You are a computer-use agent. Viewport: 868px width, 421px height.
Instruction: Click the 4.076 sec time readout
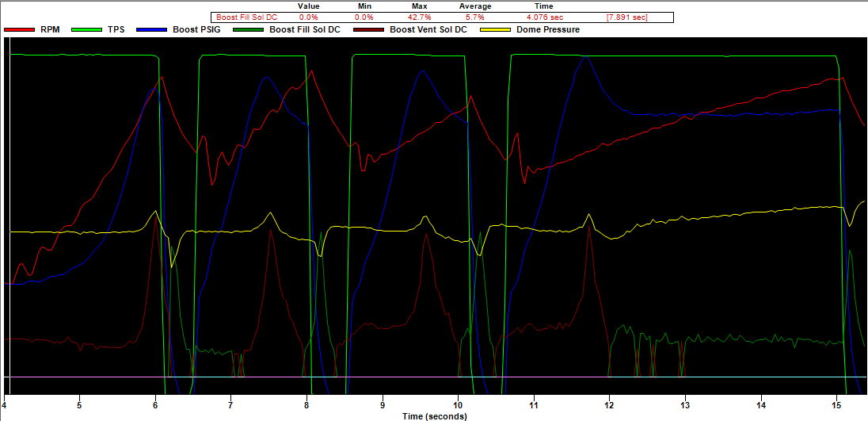pyautogui.click(x=543, y=17)
